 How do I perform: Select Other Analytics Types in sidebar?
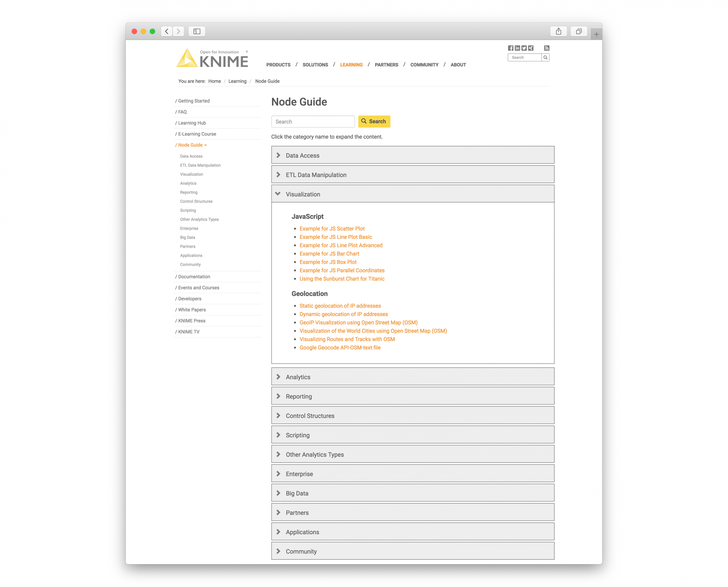pos(199,220)
